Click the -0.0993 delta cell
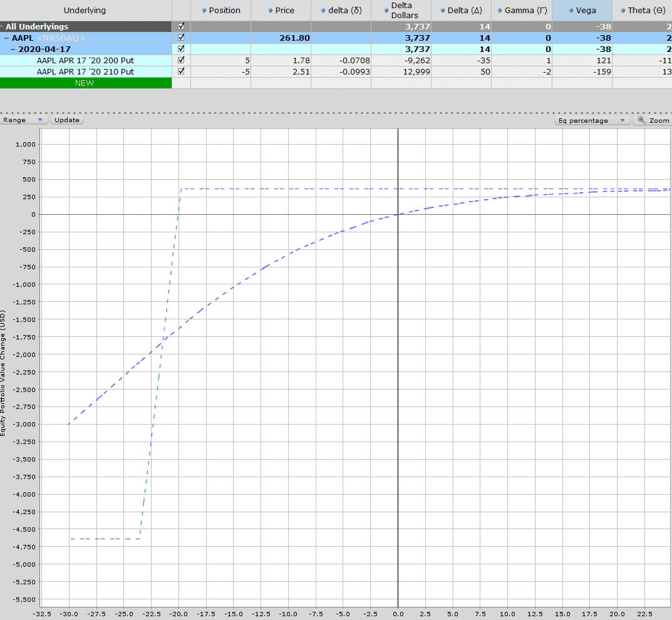Screen dimensions: 672x620 pos(341,71)
